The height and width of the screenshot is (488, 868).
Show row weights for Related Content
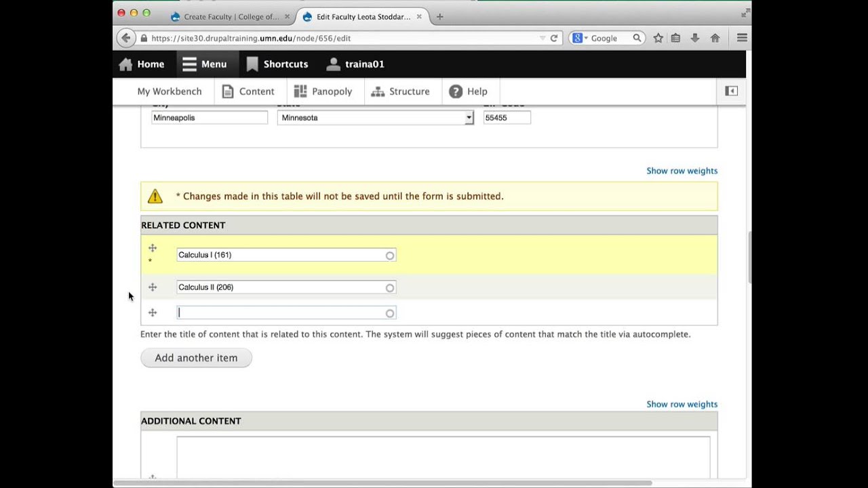point(682,171)
